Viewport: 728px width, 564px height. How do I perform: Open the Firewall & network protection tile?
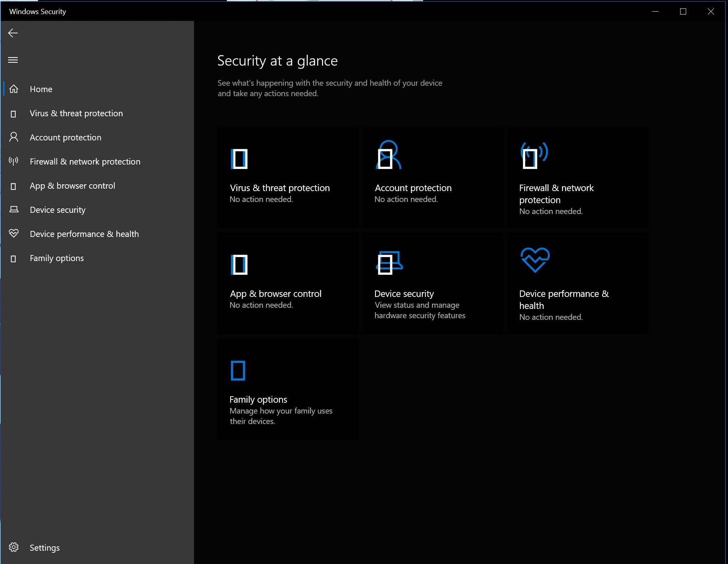pos(577,177)
